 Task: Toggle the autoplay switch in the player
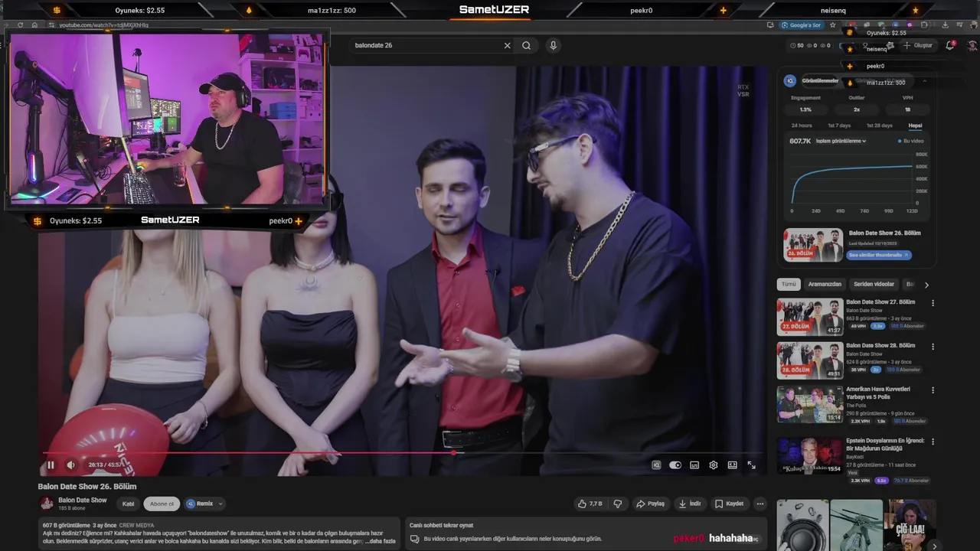coord(675,465)
